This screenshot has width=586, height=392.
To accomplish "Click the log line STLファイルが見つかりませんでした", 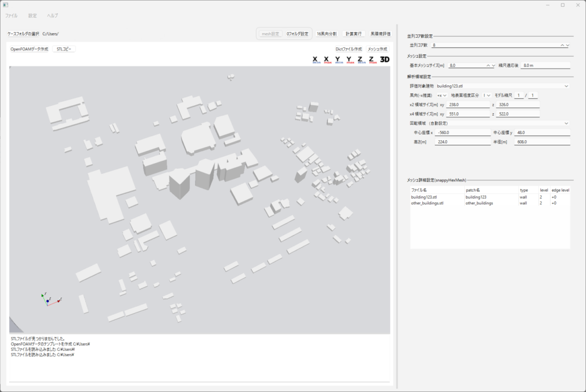I will (x=37, y=339).
